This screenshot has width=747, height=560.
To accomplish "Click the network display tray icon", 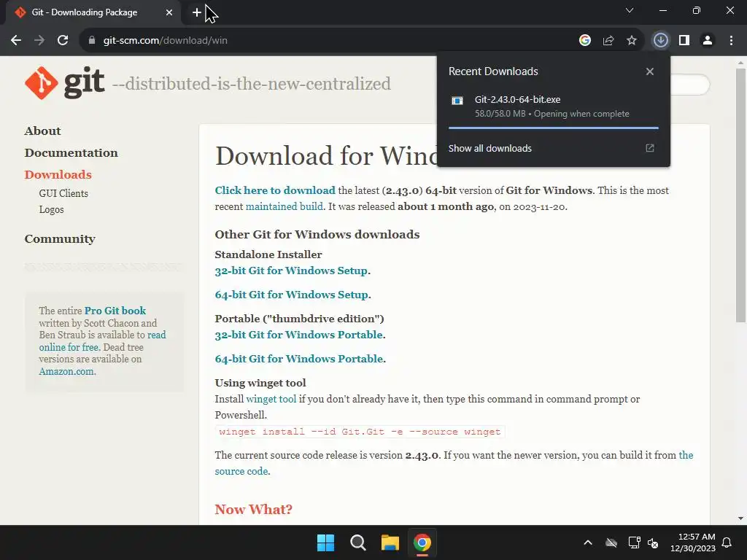I will (634, 542).
